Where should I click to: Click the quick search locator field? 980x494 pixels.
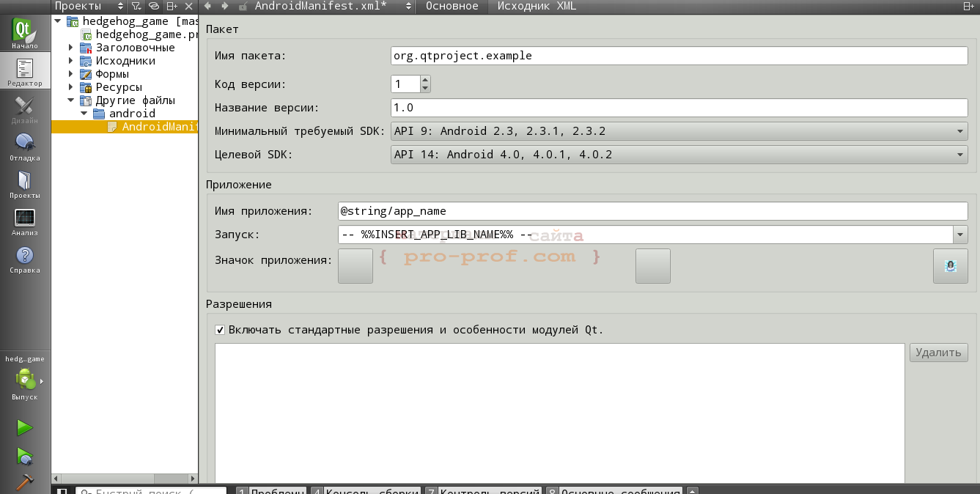tap(151, 491)
